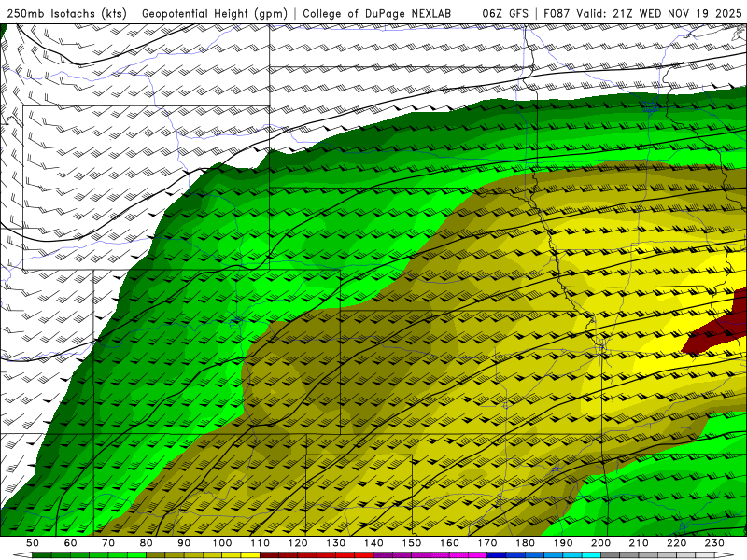This screenshot has width=747, height=560.
Task: Click the "70" color bar label
Action: (x=108, y=543)
